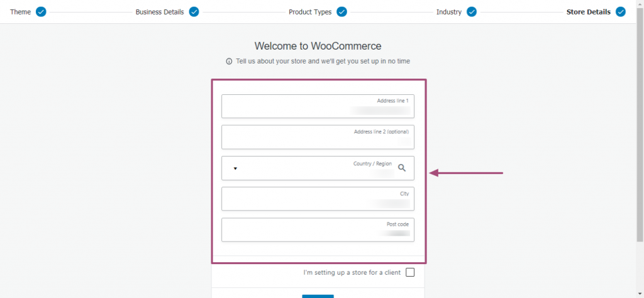Click the Store Details checkmark icon
This screenshot has width=644, height=298.
click(x=621, y=12)
